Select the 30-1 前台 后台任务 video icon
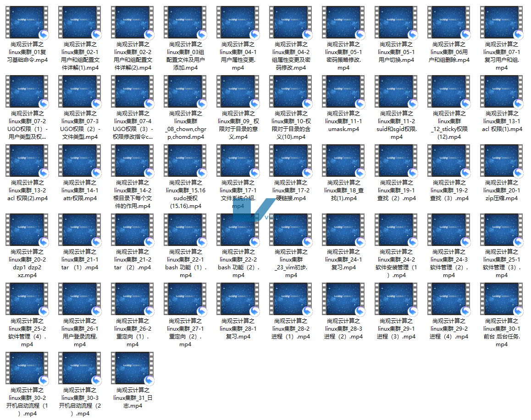 click(x=502, y=299)
